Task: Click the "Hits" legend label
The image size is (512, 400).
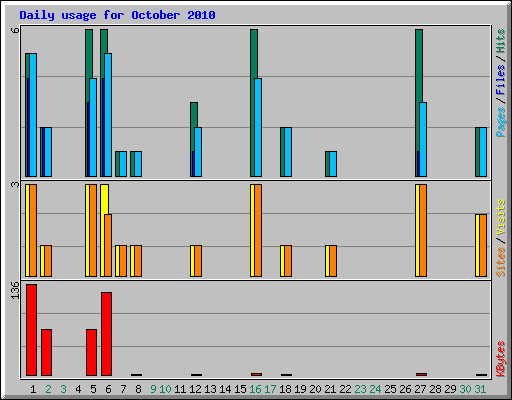Action: (501, 41)
